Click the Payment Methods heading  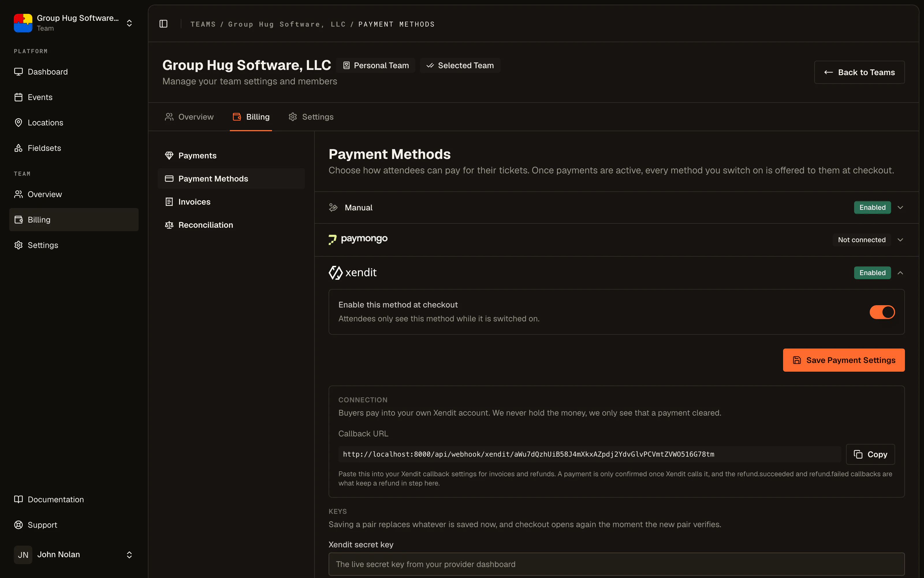390,154
